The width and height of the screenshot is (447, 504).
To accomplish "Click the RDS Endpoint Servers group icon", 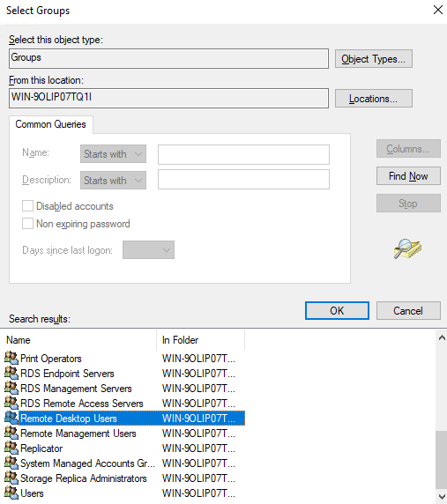I will (x=11, y=373).
